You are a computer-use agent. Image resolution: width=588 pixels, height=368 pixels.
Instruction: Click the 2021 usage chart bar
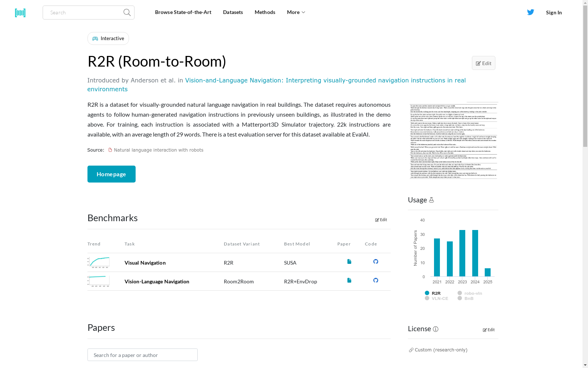[437, 257]
